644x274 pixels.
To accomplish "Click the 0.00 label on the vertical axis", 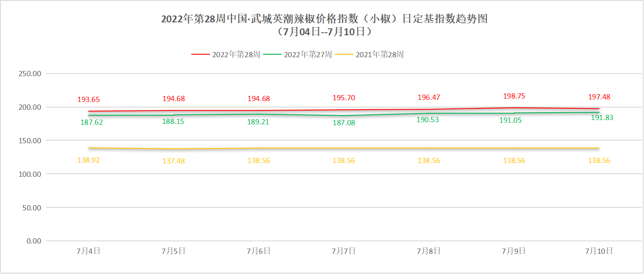I will click(34, 241).
